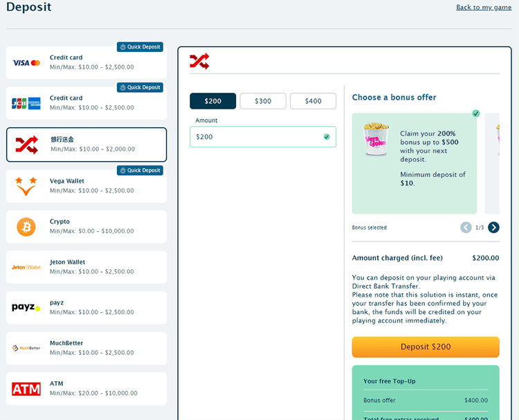The width and height of the screenshot is (519, 420).
Task: Pick the Vega Wallet star logo
Action: (26, 186)
